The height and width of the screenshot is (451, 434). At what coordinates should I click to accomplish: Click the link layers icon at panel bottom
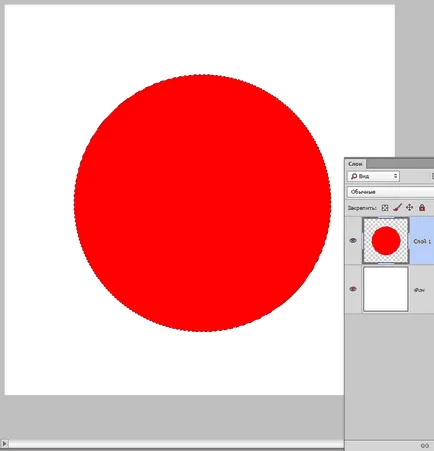point(425,445)
